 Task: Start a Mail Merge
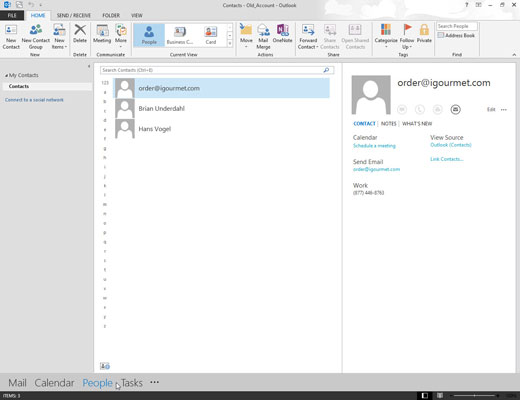(x=263, y=37)
